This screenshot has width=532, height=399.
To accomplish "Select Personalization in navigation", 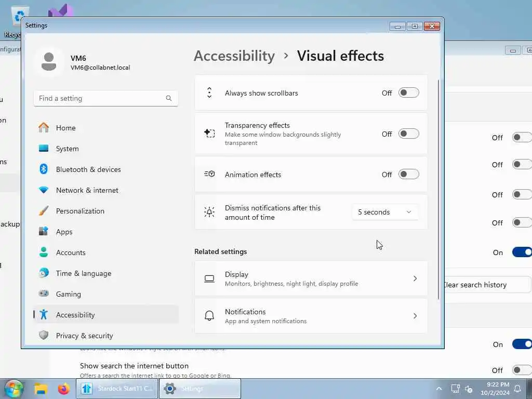I will [106, 211].
